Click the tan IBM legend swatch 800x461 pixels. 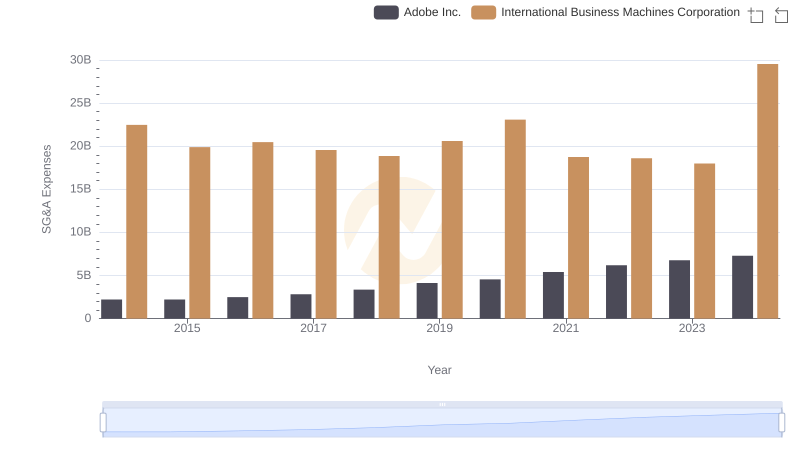(484, 12)
